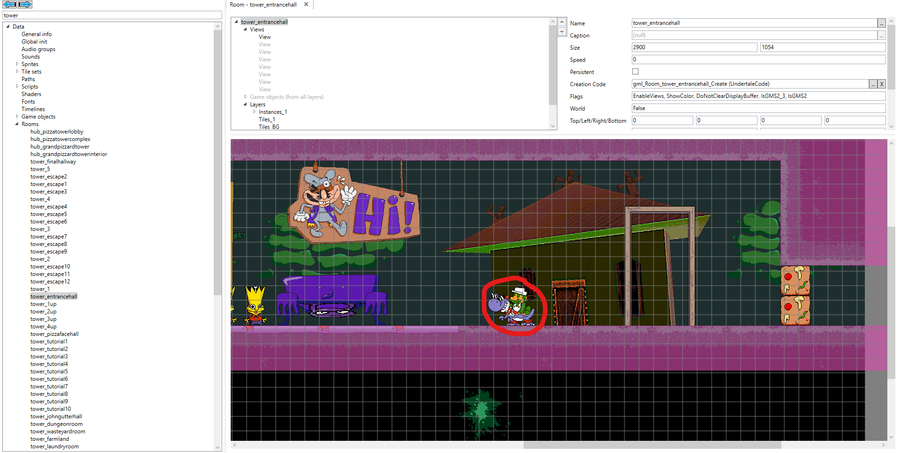Screen dimensions: 900x453
Task: Click the Caption field showing (null)
Action: [754, 35]
